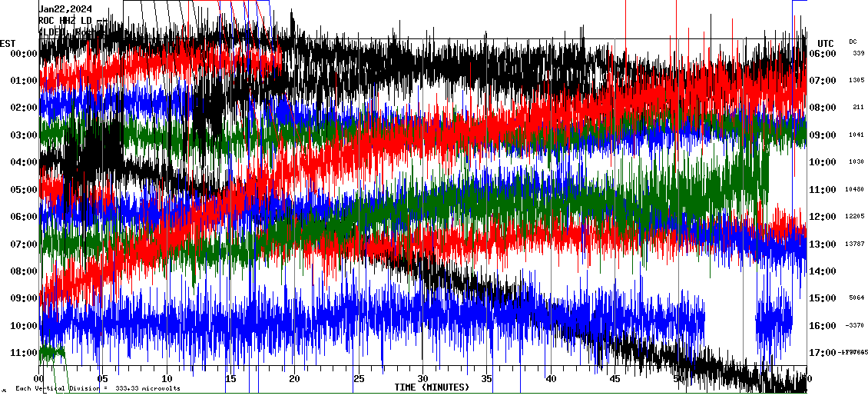The width and height of the screenshot is (868, 399).
Task: Click the vertical division microvolts note
Action: coord(98,388)
